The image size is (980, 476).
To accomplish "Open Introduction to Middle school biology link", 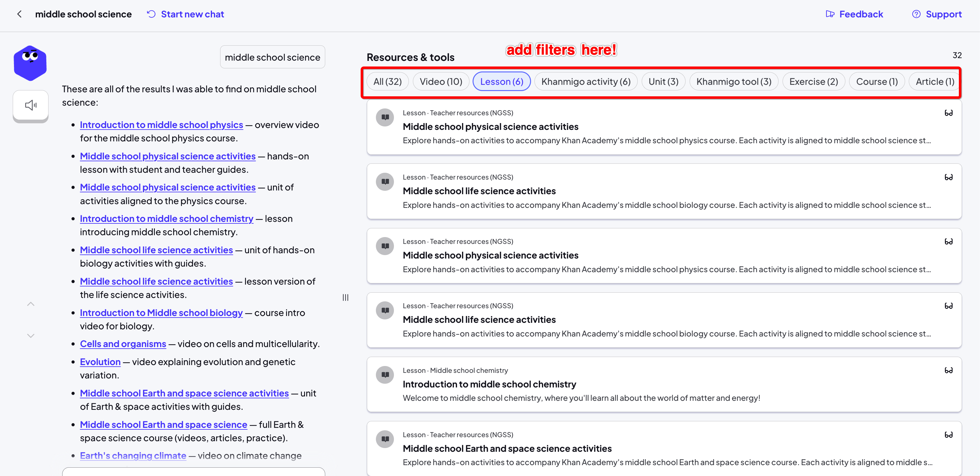I will [161, 313].
